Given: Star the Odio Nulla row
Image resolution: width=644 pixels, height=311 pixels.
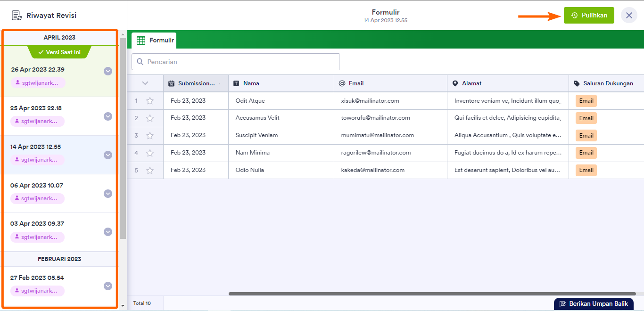Looking at the screenshot, I should [x=150, y=171].
